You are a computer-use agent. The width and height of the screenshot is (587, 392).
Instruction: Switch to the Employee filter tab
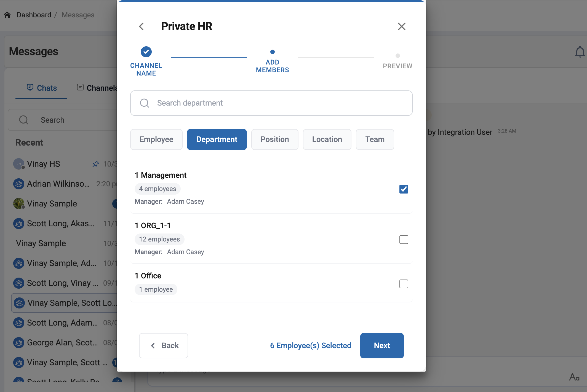tap(156, 139)
